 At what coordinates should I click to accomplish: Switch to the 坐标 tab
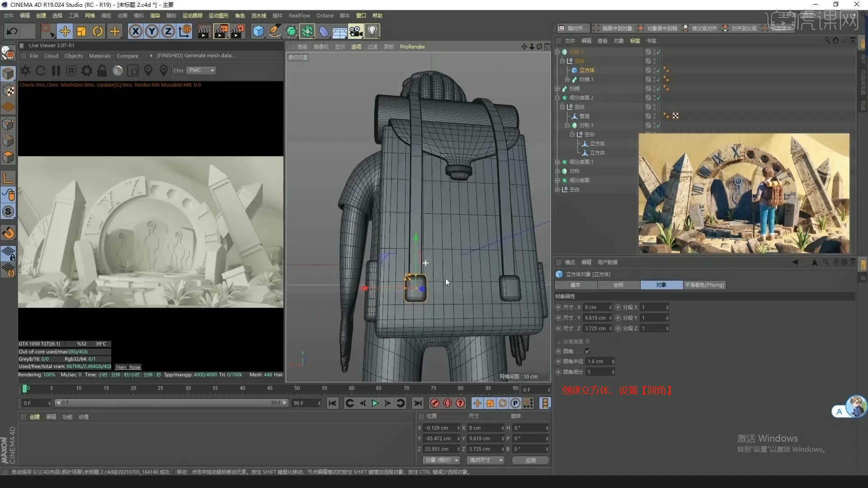tap(618, 285)
